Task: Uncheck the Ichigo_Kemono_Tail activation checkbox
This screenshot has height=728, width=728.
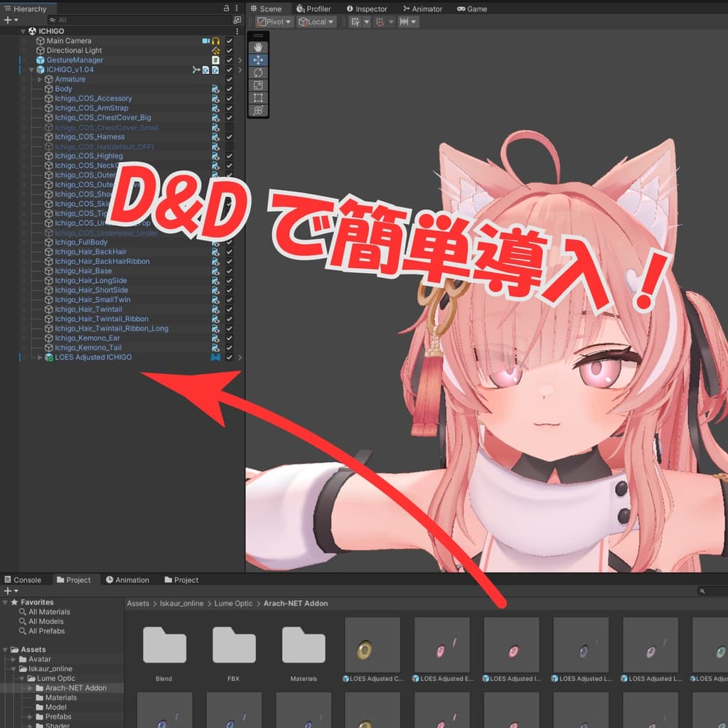Action: [x=228, y=348]
